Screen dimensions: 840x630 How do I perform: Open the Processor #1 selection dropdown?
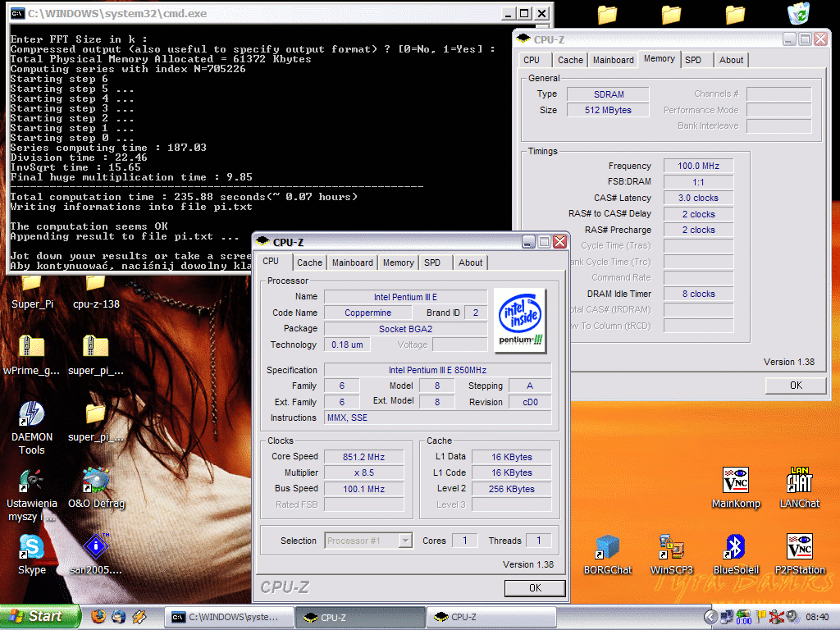pyautogui.click(x=405, y=541)
